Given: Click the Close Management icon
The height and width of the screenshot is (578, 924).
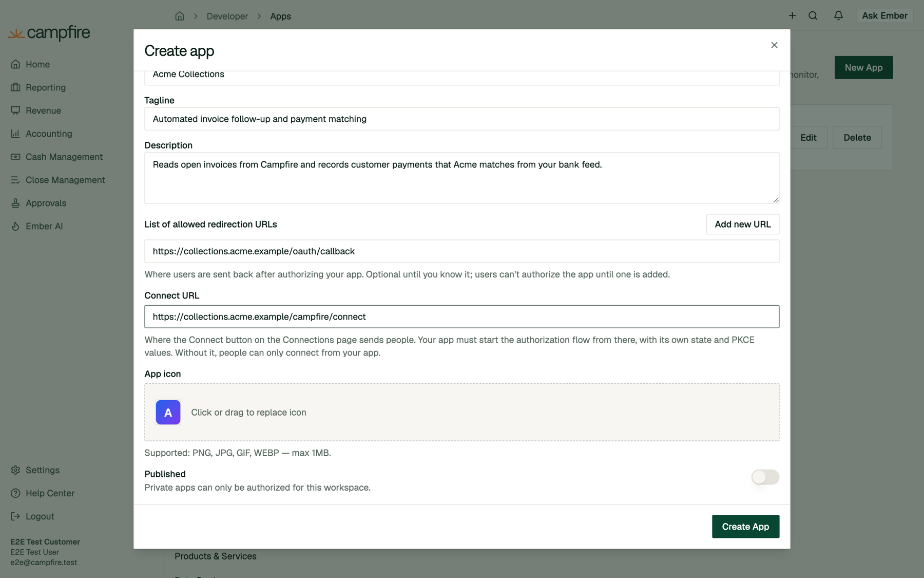Looking at the screenshot, I should point(15,180).
